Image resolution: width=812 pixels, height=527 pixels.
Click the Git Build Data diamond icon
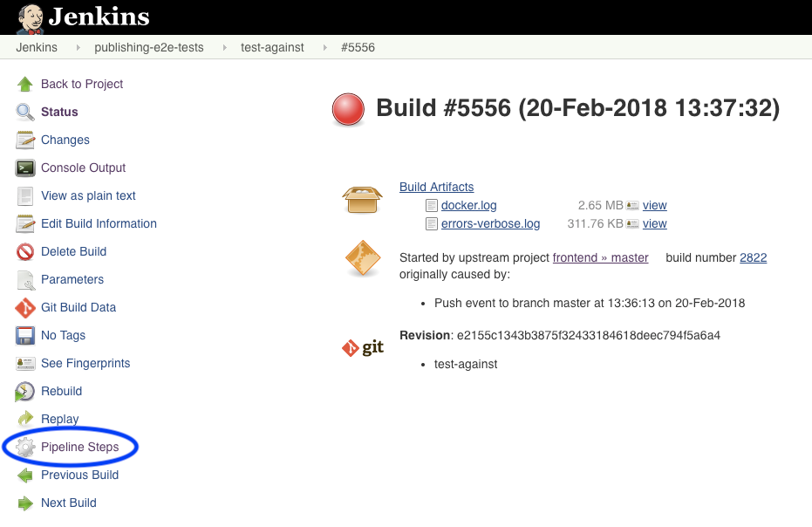[24, 308]
